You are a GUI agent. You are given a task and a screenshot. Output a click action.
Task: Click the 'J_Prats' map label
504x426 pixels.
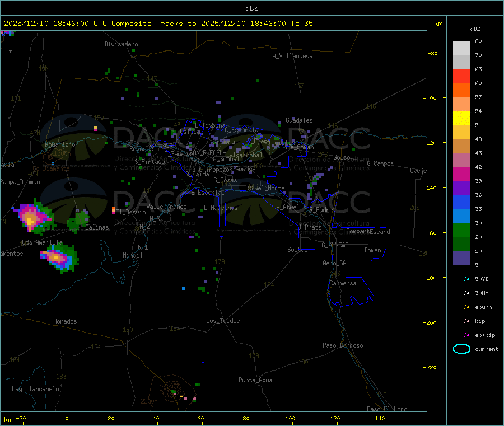[310, 227]
